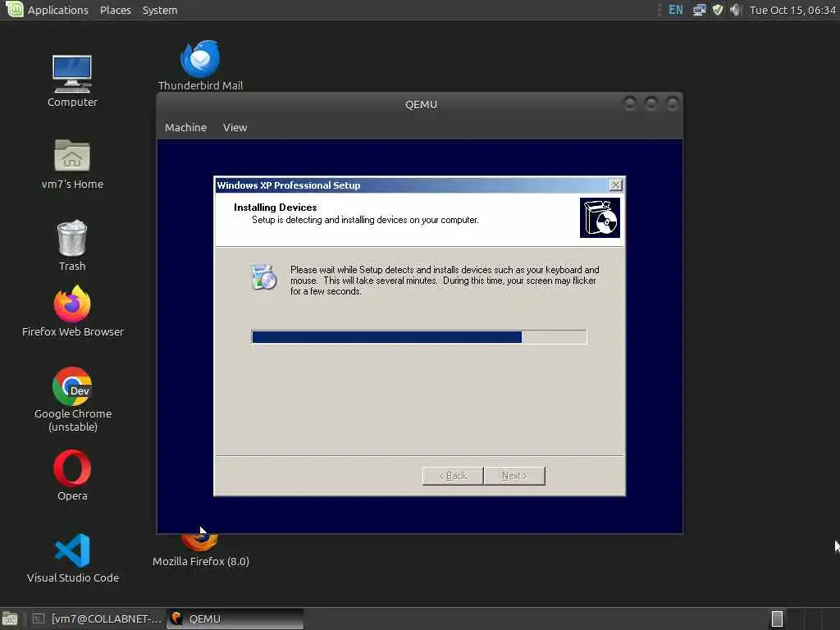
Task: Click the Installing Devices heading
Action: tap(275, 208)
